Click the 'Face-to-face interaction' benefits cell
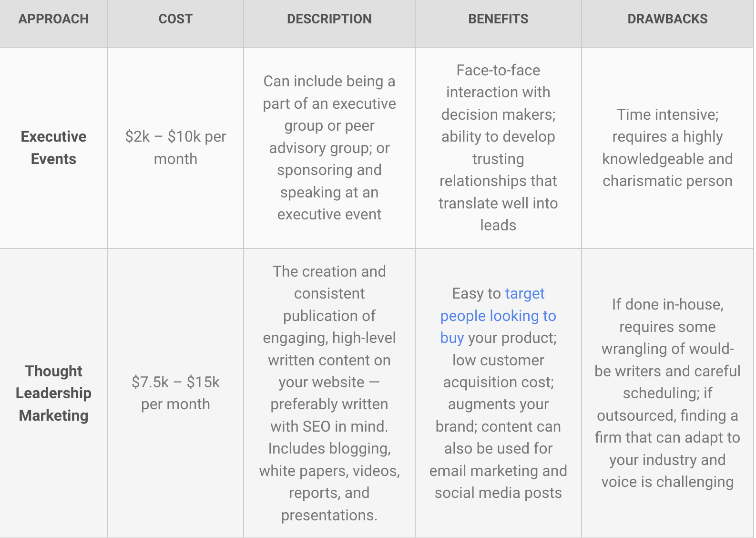Image resolution: width=756 pixels, height=538 pixels. tap(498, 147)
